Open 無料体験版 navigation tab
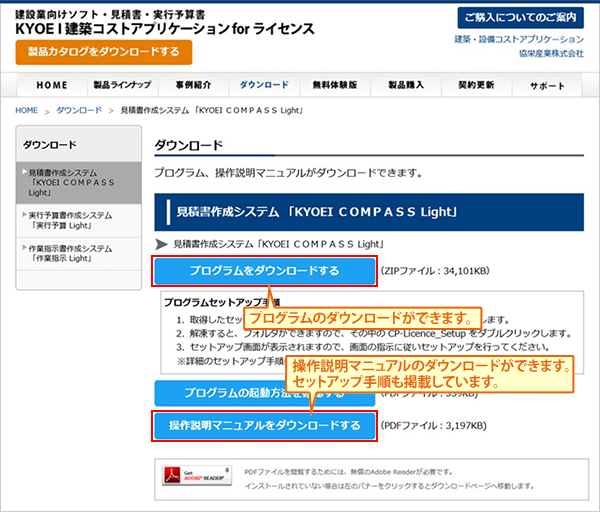The height and width of the screenshot is (512, 600). click(x=335, y=85)
